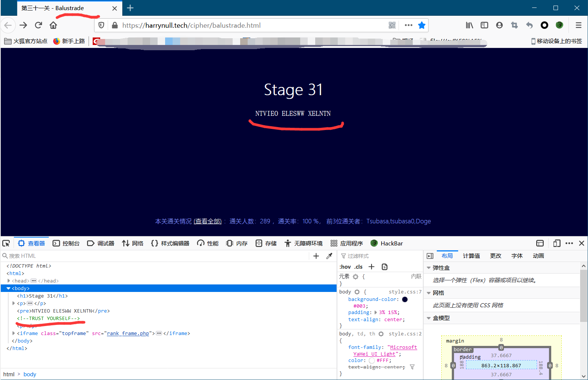
Task: Expand the first p element node
Action: 14,303
